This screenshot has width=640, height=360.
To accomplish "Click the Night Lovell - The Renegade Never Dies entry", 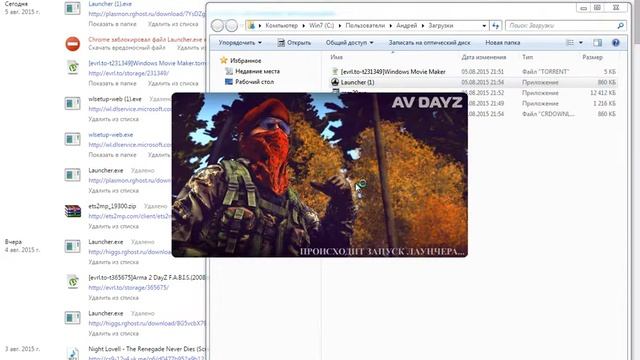I will (147, 349).
